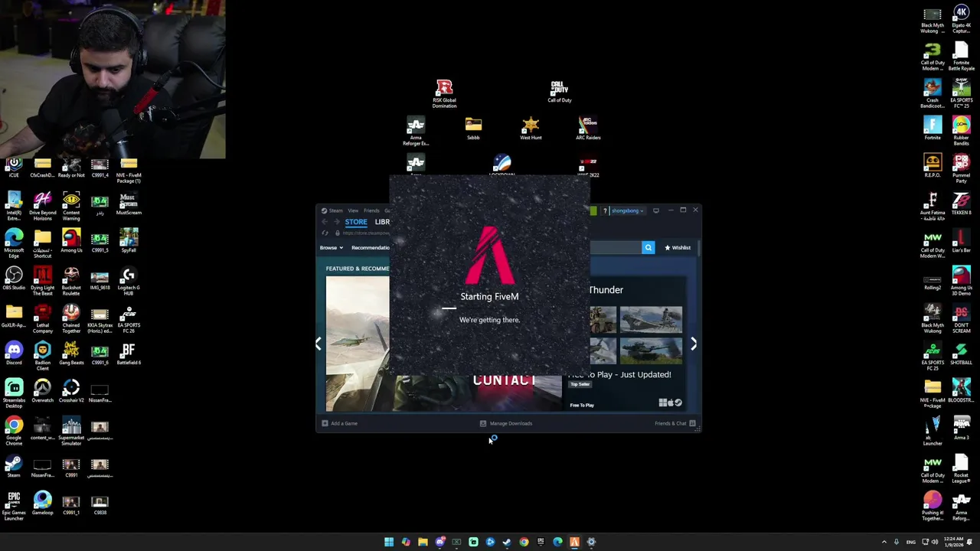Open the Discord desktop icon
The width and height of the screenshot is (980, 551).
tap(14, 354)
